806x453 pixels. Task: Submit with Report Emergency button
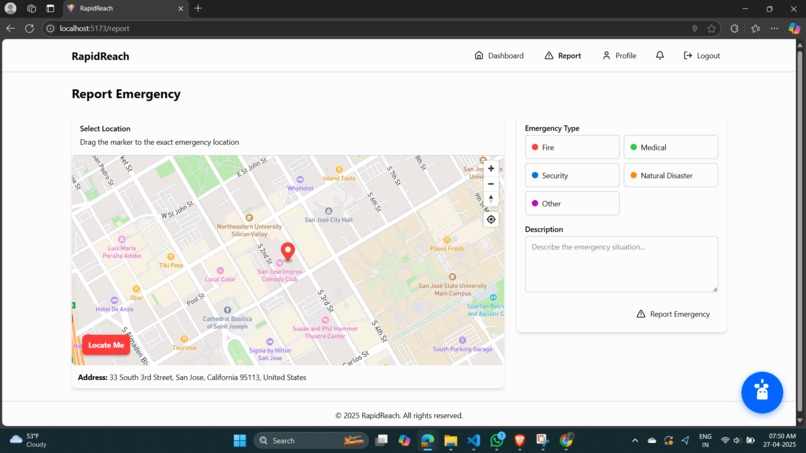click(x=673, y=314)
